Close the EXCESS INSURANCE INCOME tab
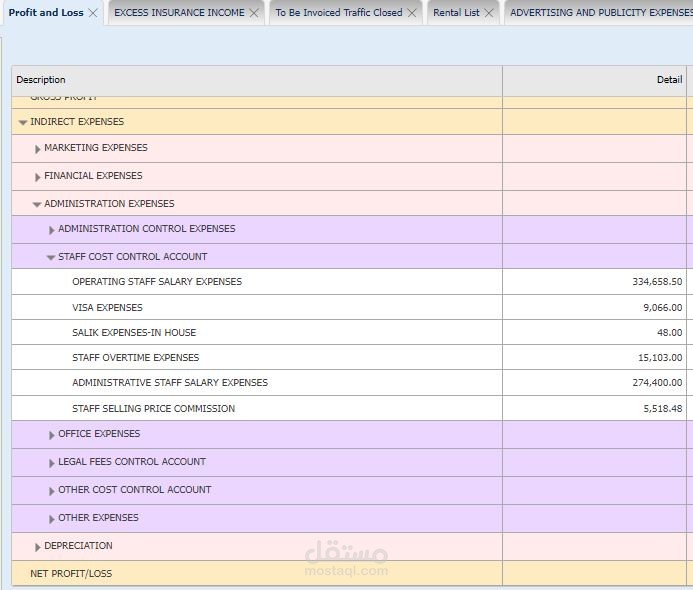The image size is (693, 590). click(x=254, y=13)
